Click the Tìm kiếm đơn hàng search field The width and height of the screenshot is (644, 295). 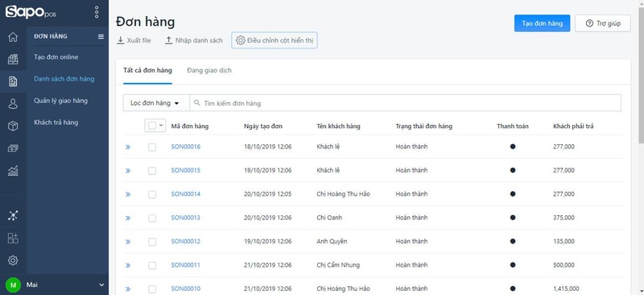pos(406,103)
